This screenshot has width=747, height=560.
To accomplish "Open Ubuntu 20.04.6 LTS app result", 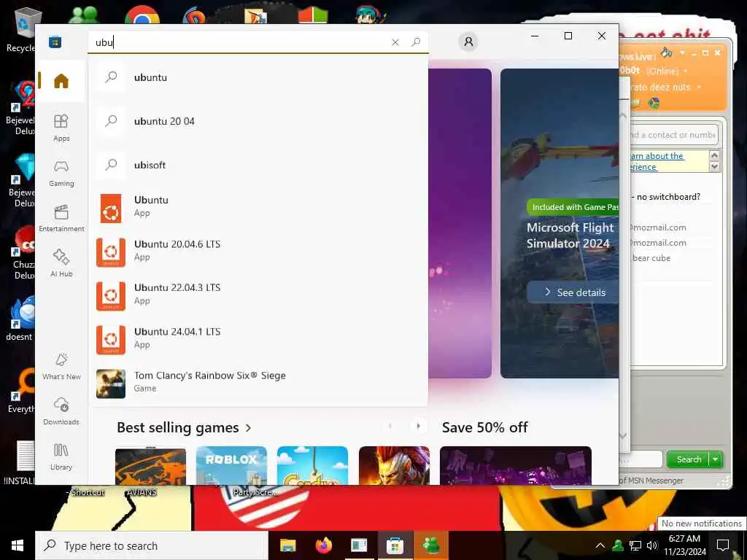I will click(x=258, y=252).
